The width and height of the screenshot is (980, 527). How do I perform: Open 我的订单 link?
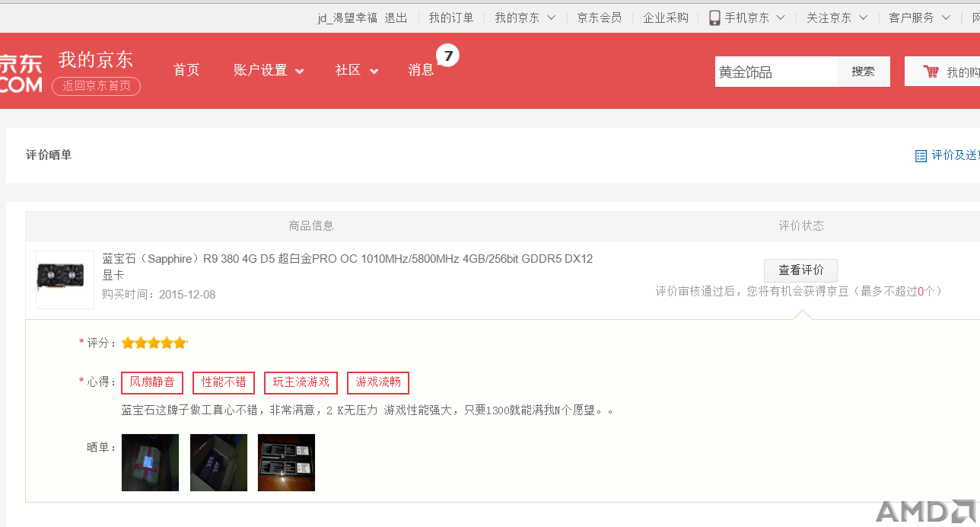click(451, 18)
